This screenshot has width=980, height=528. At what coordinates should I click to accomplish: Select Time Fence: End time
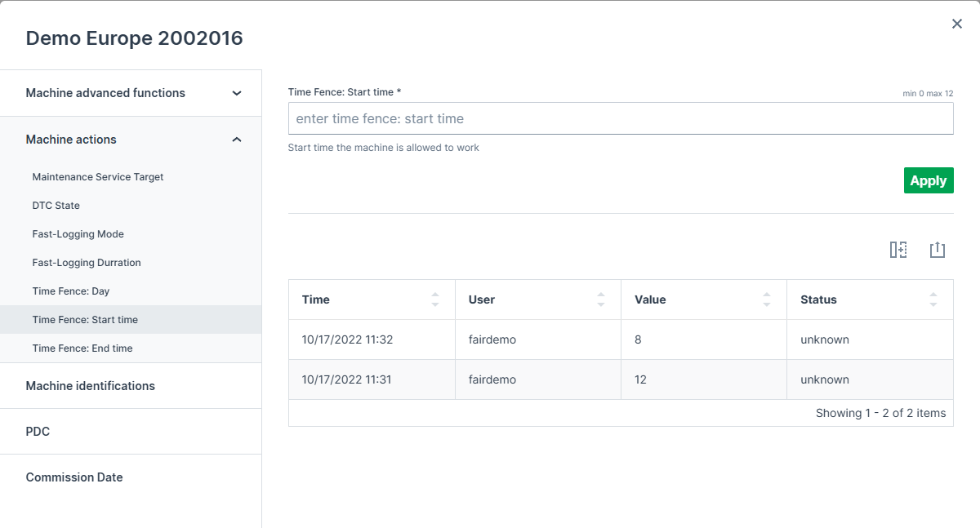pyautogui.click(x=82, y=348)
